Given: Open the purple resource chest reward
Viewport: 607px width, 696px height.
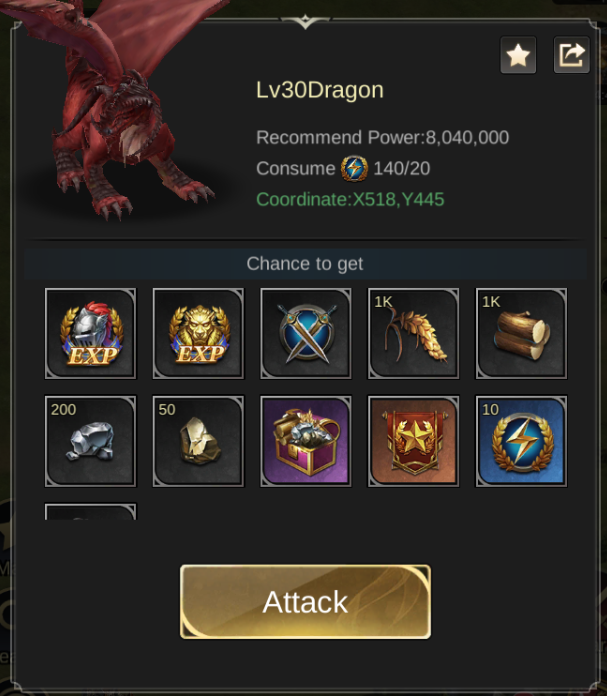Looking at the screenshot, I should [306, 441].
